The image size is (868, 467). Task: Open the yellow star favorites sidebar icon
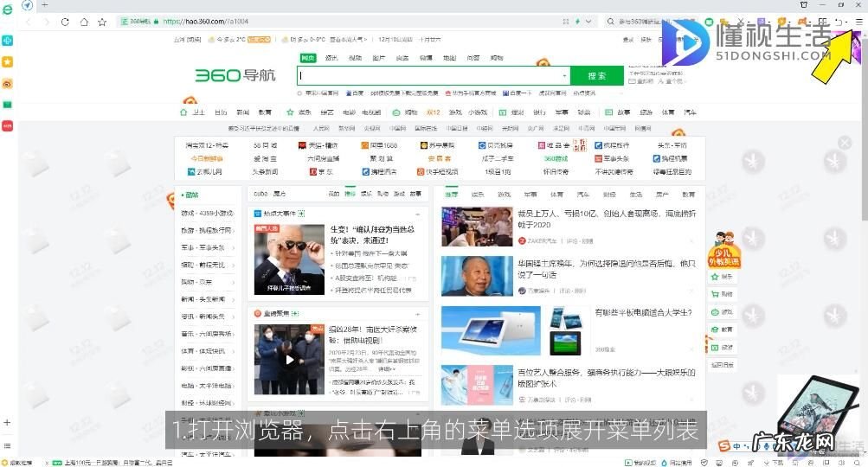tap(7, 62)
